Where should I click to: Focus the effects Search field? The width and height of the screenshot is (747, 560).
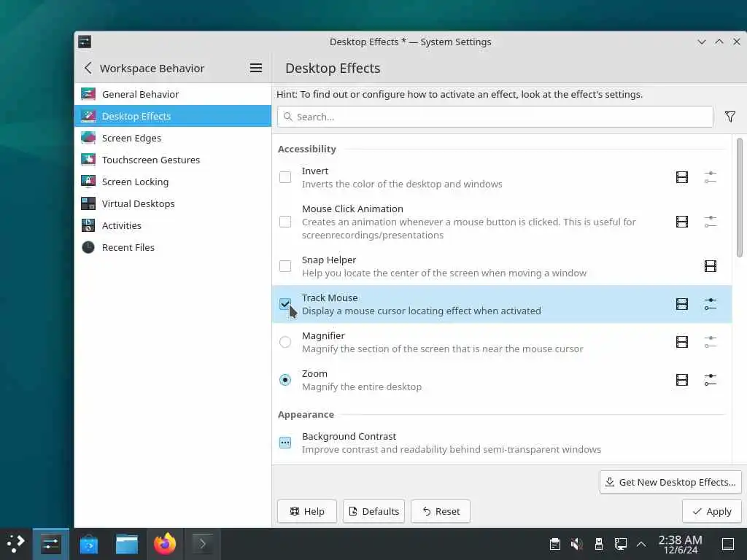pos(495,117)
